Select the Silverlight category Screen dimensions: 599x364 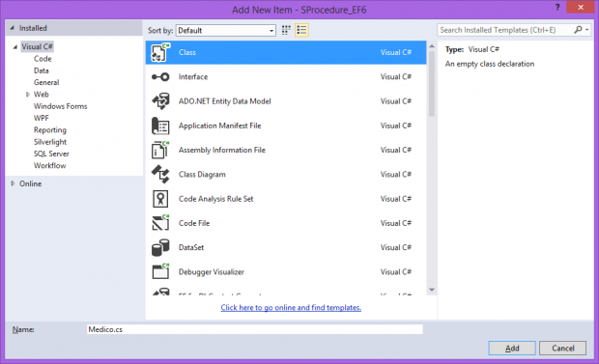click(50, 142)
